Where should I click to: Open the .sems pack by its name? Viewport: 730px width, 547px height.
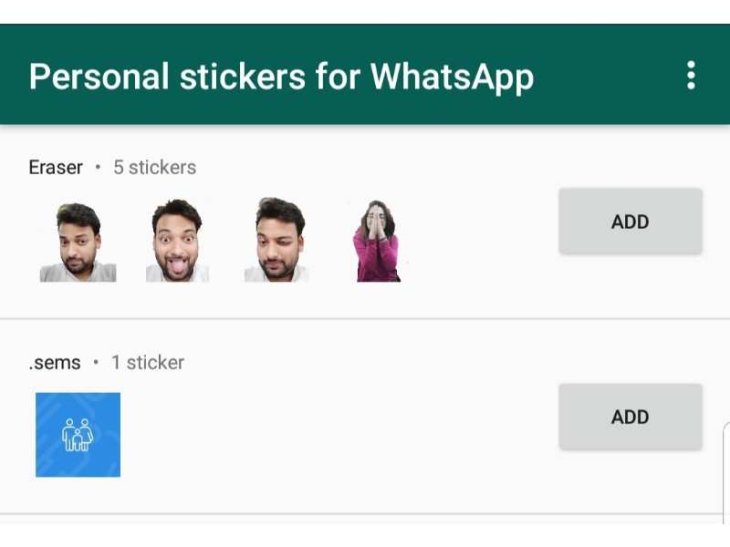point(54,362)
